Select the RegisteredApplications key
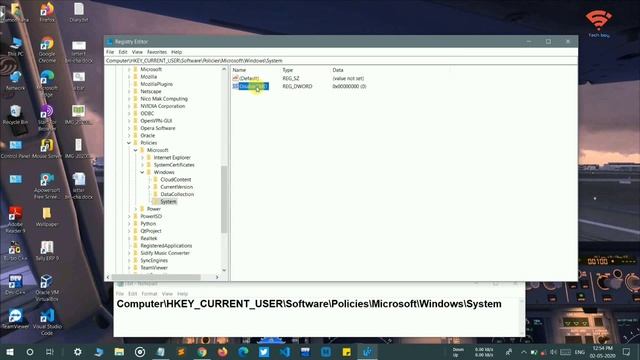 (166, 246)
